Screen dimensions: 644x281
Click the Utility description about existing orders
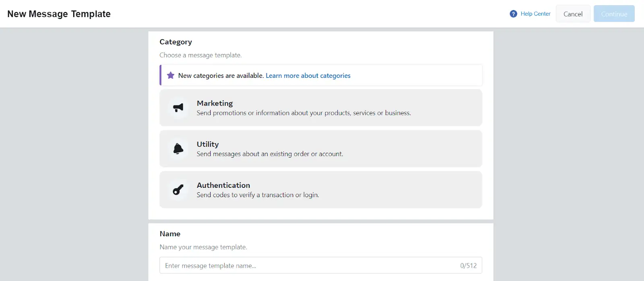pyautogui.click(x=270, y=154)
